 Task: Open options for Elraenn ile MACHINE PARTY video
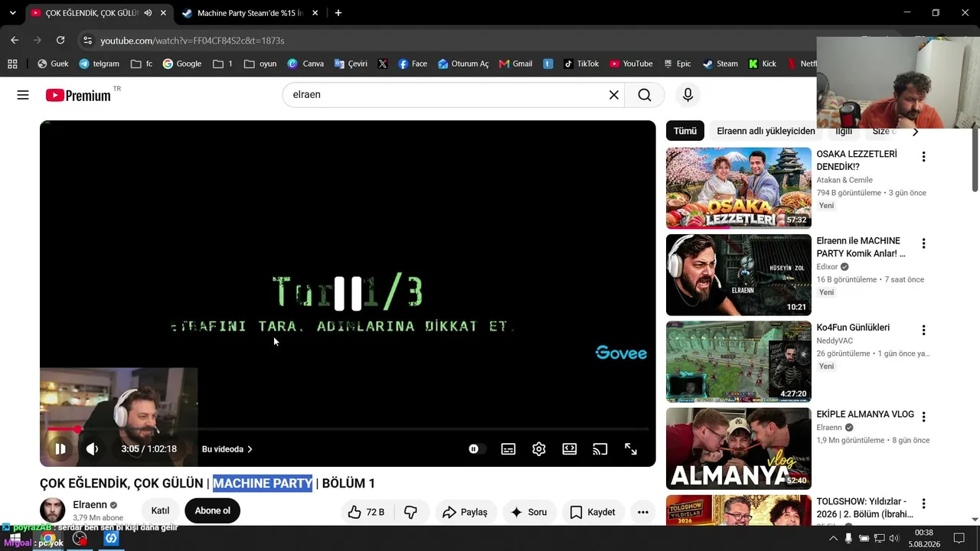tap(923, 243)
